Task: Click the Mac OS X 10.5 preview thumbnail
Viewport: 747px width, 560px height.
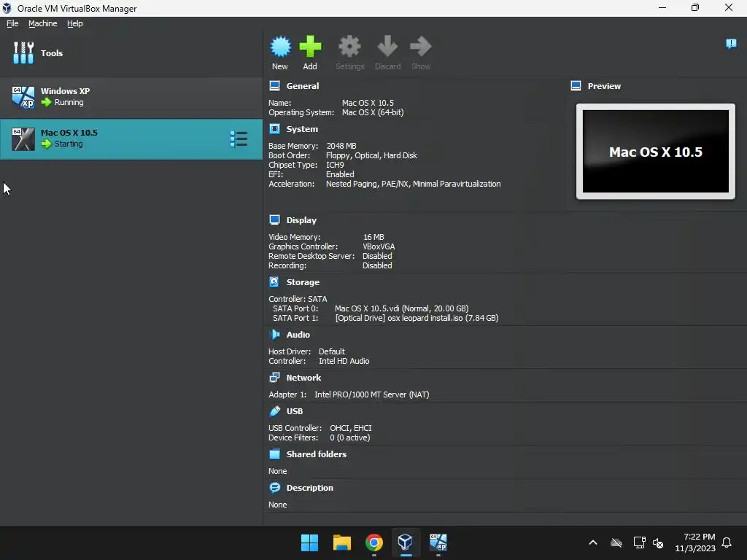Action: [656, 152]
